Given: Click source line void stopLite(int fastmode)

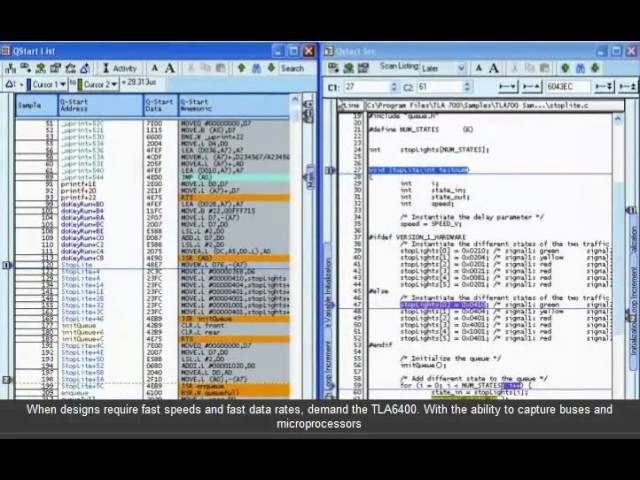Looking at the screenshot, I should point(419,170).
